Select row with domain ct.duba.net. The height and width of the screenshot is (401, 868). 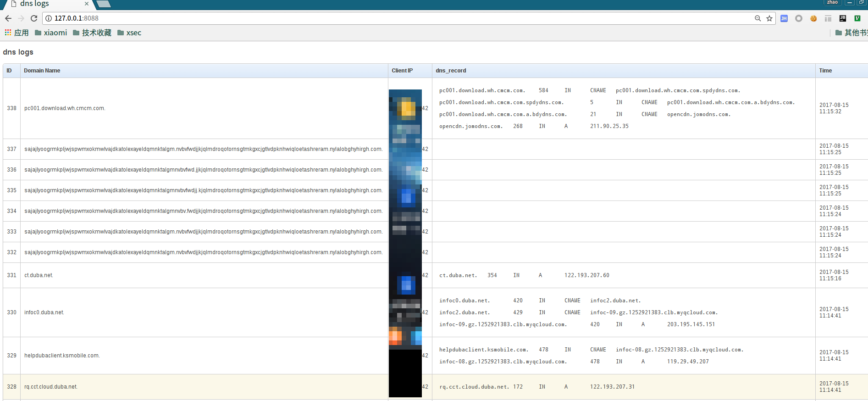point(39,275)
